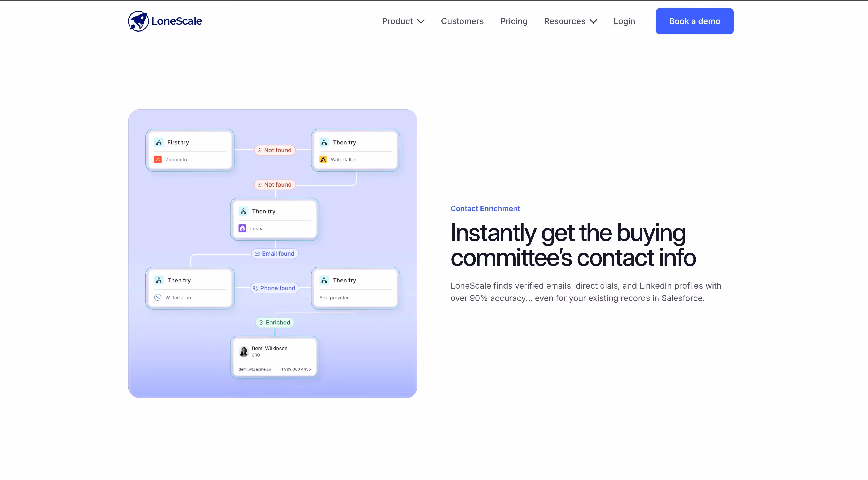This screenshot has width=868, height=480.
Task: Click the Lusha label text
Action: (x=257, y=229)
